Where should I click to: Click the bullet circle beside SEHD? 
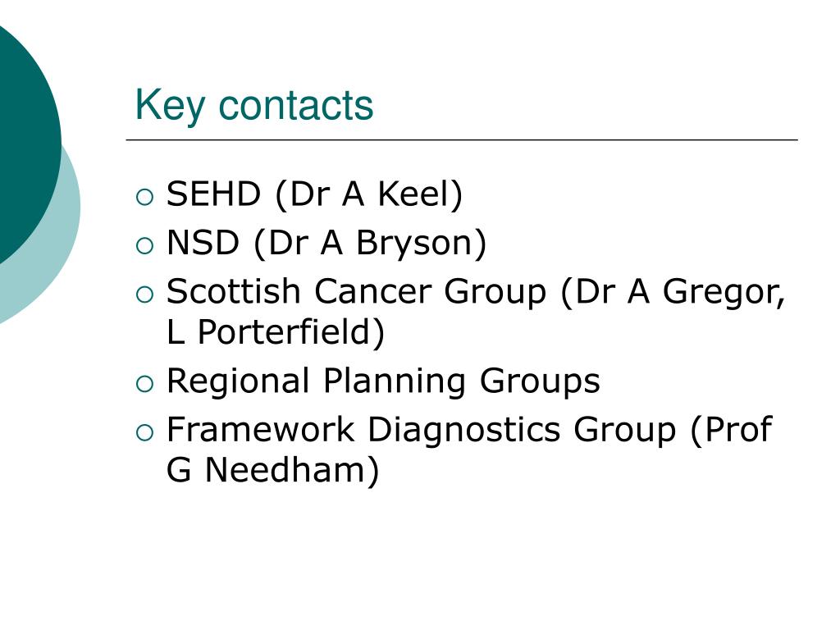144,197
